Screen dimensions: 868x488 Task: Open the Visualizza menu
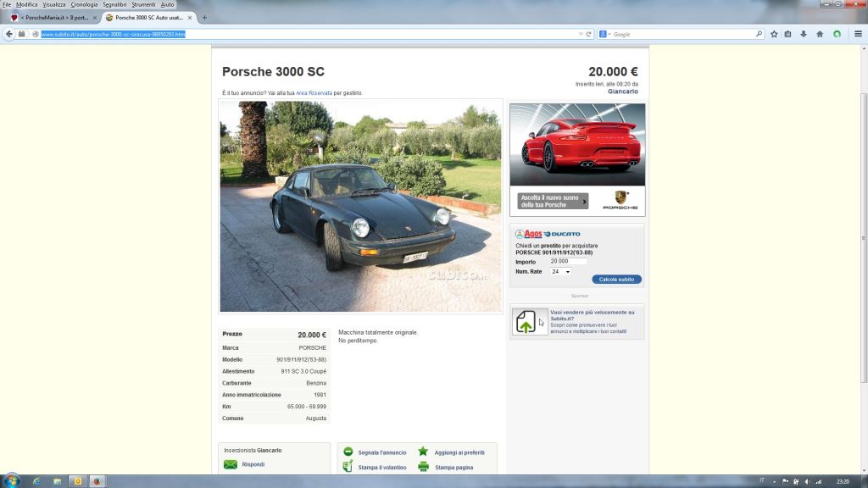pos(54,4)
